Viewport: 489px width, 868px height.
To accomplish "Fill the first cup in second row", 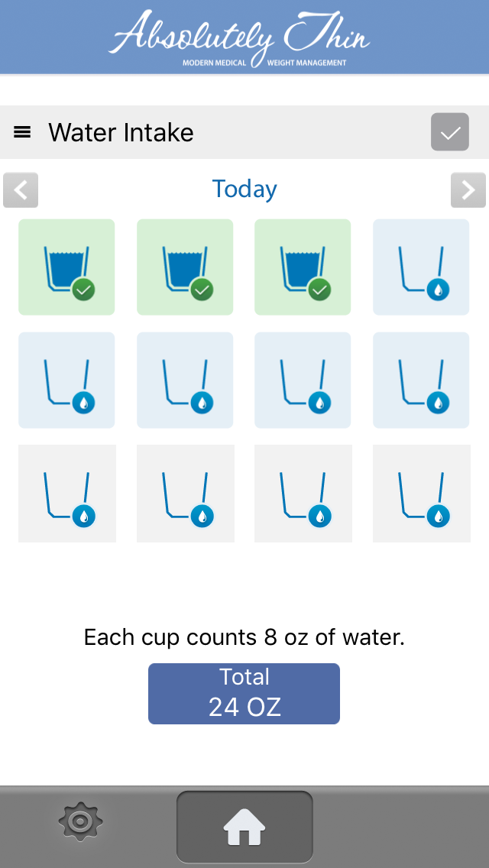I will tap(66, 380).
